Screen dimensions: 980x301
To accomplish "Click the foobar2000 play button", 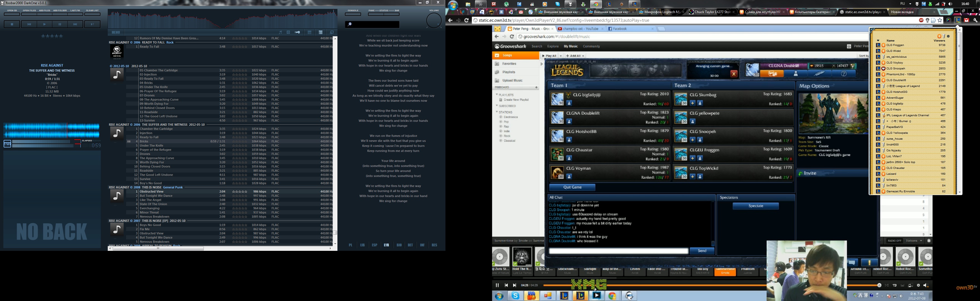I will tap(45, 24).
